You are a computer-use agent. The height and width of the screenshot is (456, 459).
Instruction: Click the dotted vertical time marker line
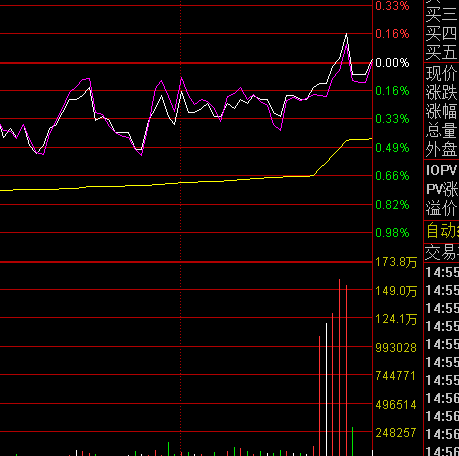click(181, 228)
